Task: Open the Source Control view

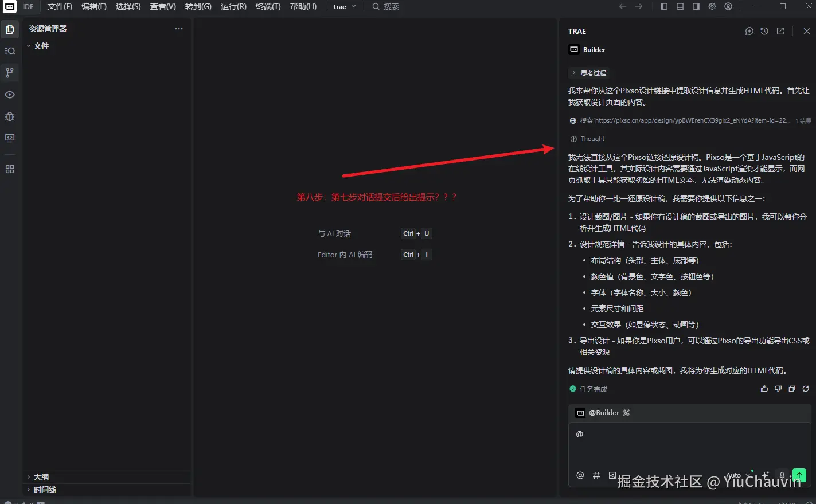Action: [x=10, y=73]
